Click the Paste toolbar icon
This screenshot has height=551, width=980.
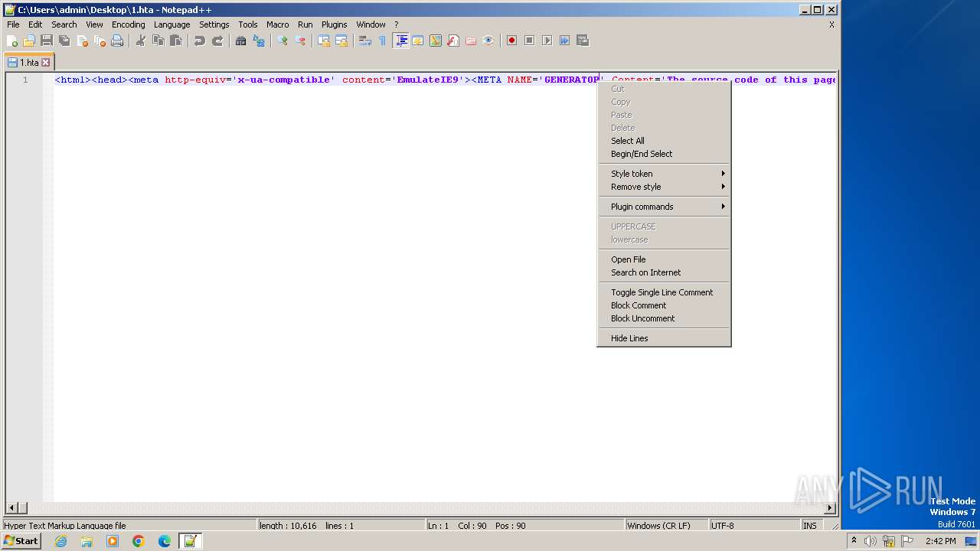(176, 41)
